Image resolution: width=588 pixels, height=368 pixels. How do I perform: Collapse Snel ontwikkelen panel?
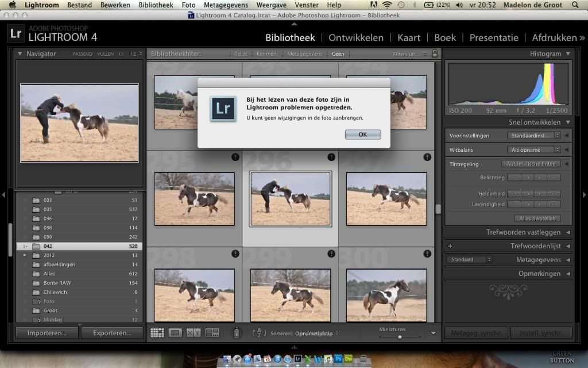[568, 122]
